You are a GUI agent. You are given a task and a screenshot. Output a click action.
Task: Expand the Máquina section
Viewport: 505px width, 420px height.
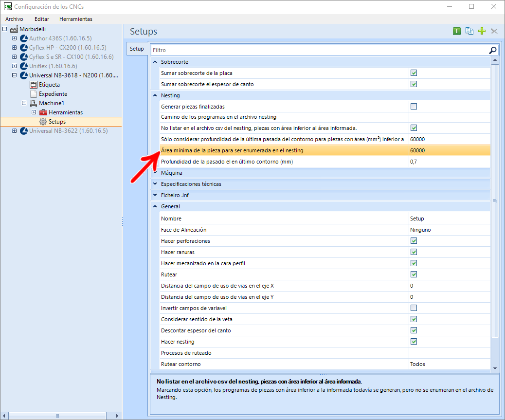pos(155,173)
